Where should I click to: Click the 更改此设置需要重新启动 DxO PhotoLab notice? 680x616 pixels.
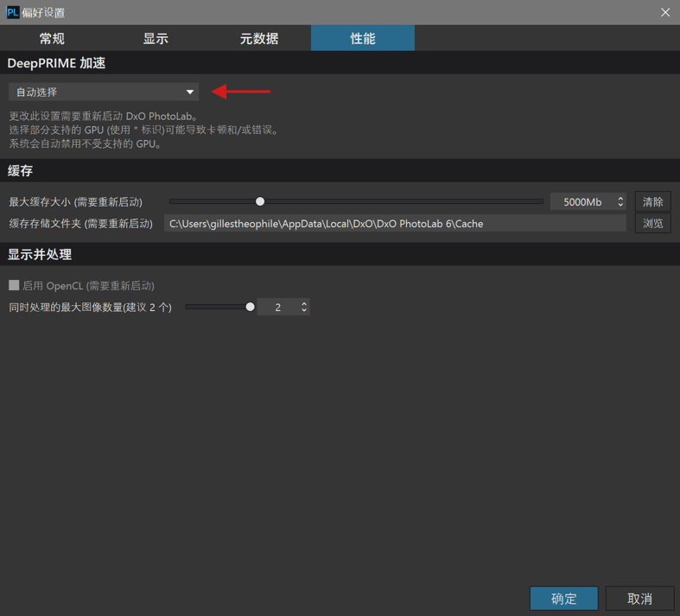104,116
